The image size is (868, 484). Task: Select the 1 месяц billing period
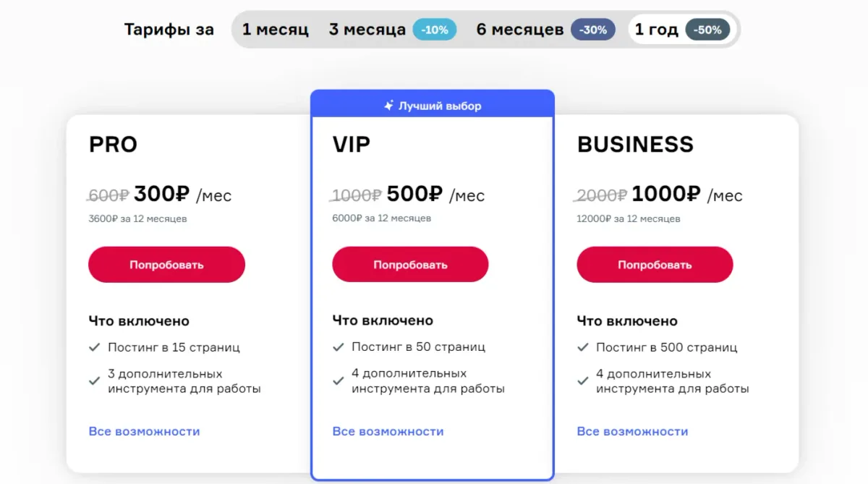277,29
